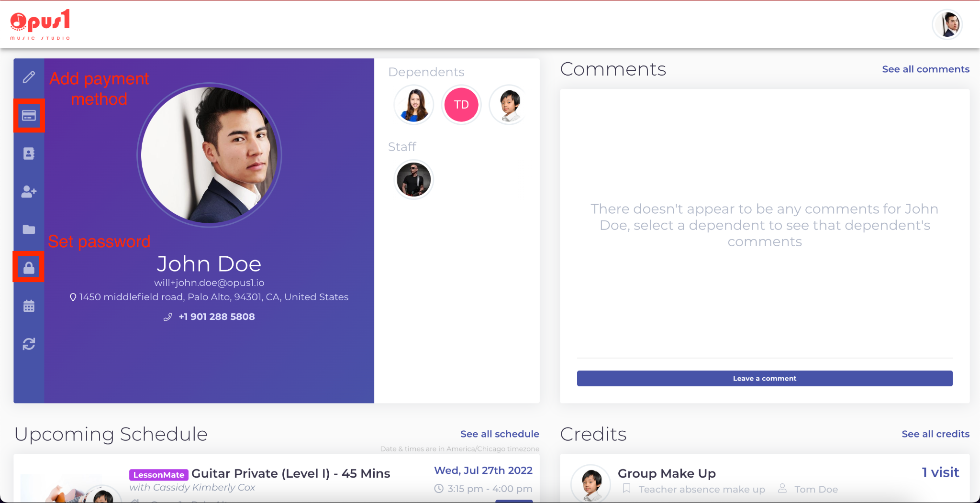This screenshot has height=503, width=980.
Task: Open the user avatar menu at top right
Action: tap(947, 24)
